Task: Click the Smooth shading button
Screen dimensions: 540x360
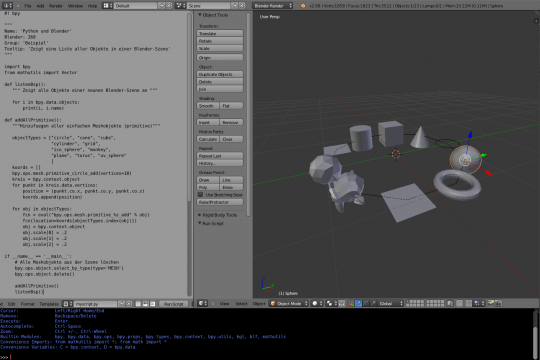Action: tap(208, 106)
